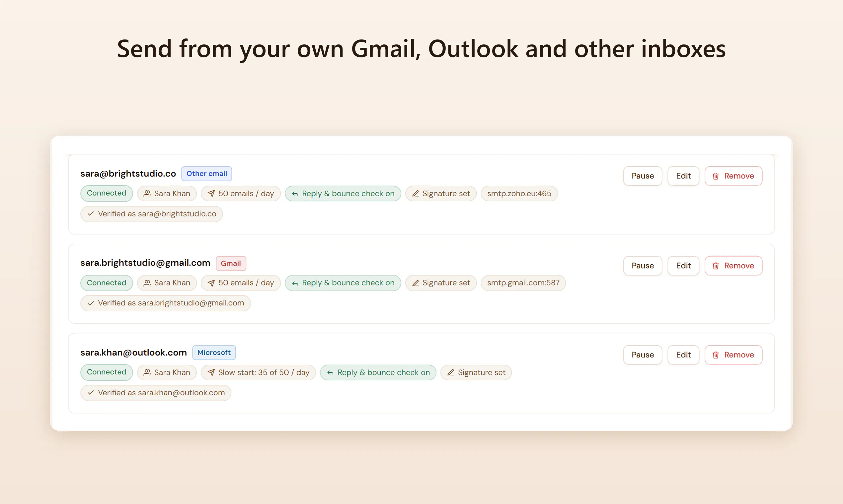Pause the Gmail inbox
The image size is (843, 504).
pyautogui.click(x=643, y=266)
